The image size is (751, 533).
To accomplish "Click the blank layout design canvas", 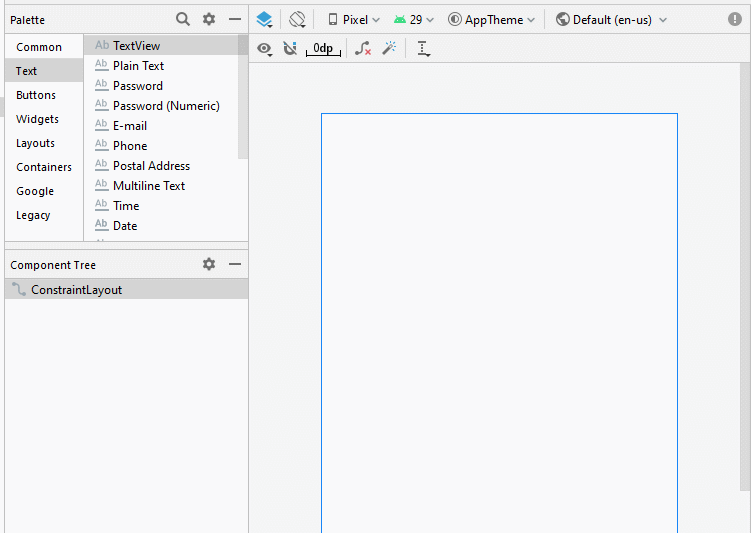I will [499, 323].
